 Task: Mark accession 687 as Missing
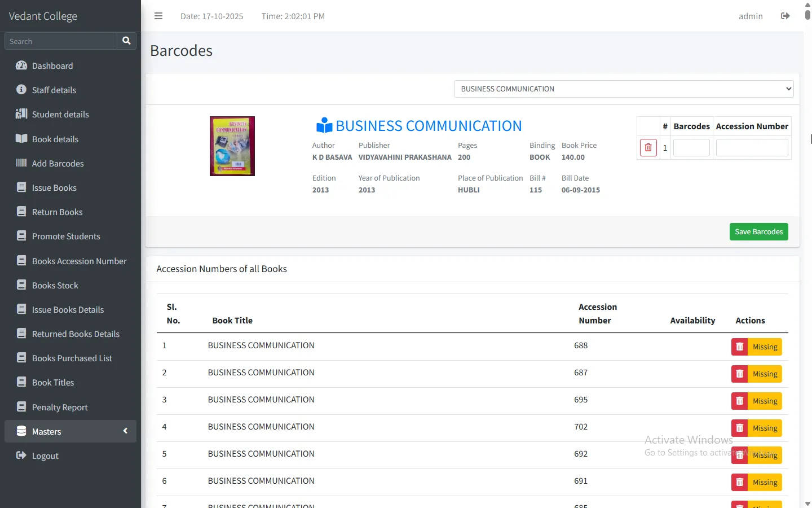coord(765,374)
